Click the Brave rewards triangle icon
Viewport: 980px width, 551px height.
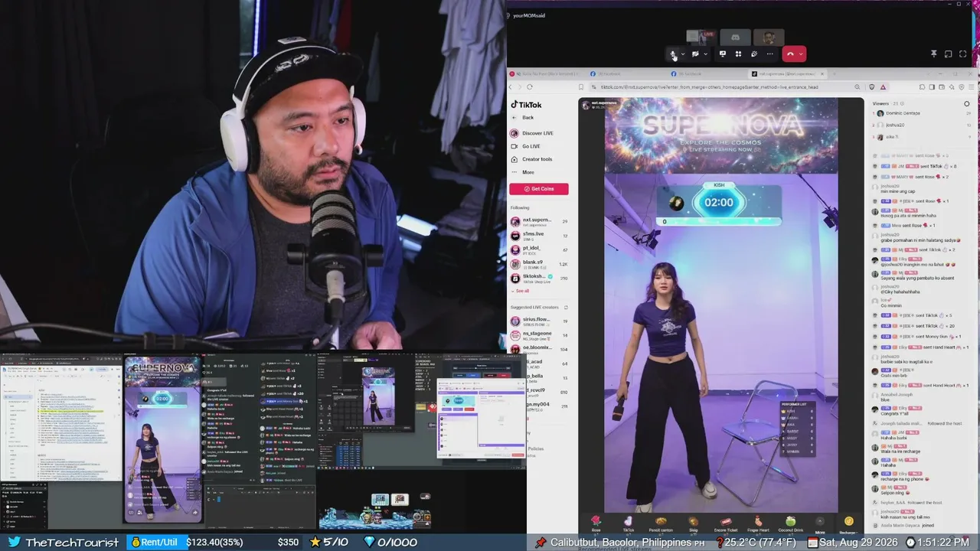[883, 87]
